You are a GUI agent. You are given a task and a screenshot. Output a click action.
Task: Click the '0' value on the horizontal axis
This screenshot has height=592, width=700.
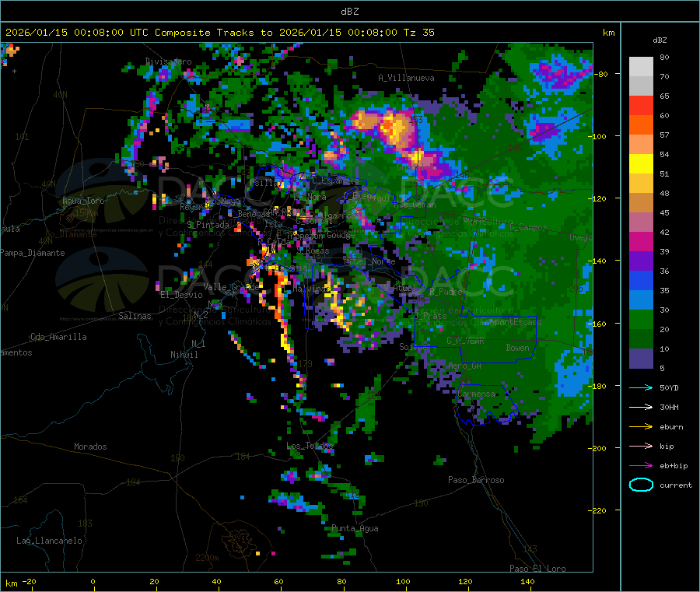click(93, 581)
